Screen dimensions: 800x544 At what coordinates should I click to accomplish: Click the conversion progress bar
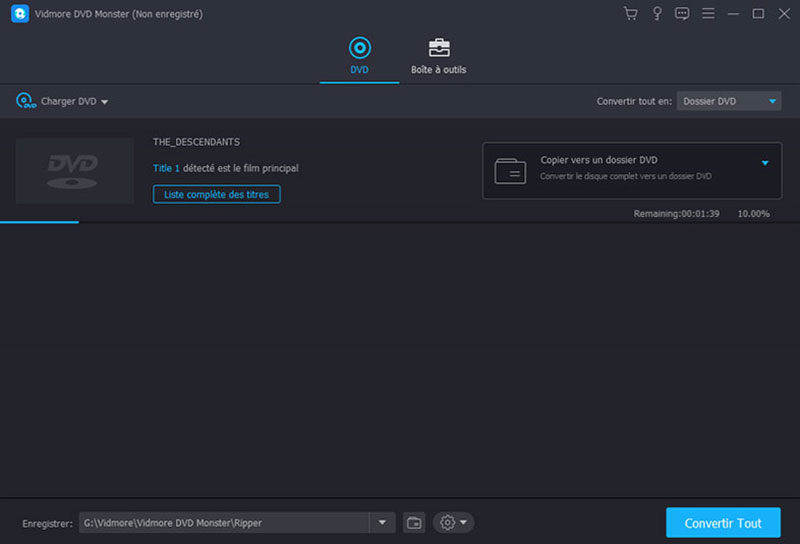tap(40, 222)
